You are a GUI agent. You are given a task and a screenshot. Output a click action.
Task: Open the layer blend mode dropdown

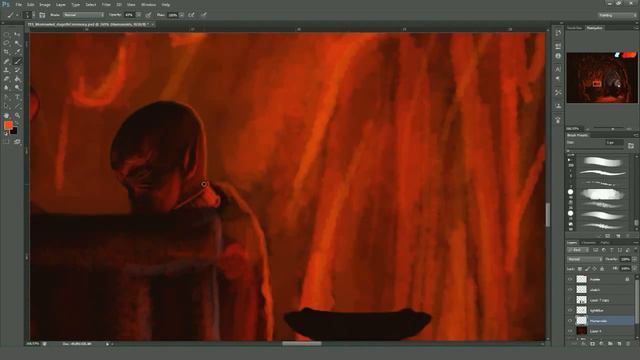(x=584, y=260)
